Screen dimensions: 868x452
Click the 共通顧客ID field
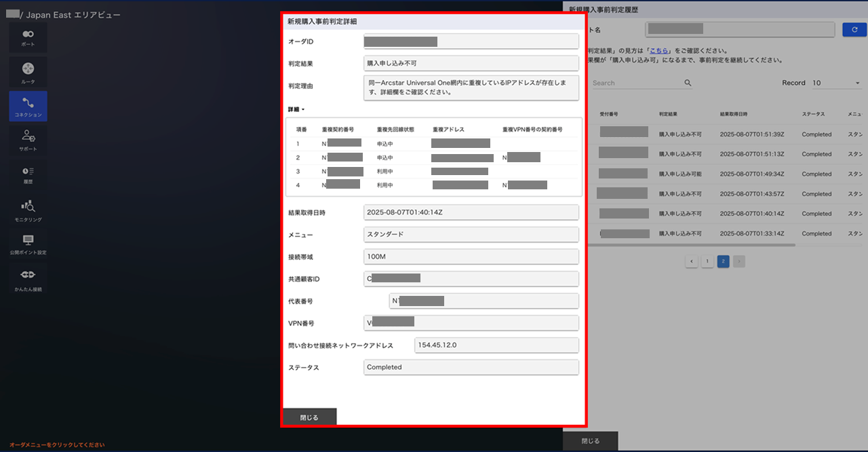point(471,278)
